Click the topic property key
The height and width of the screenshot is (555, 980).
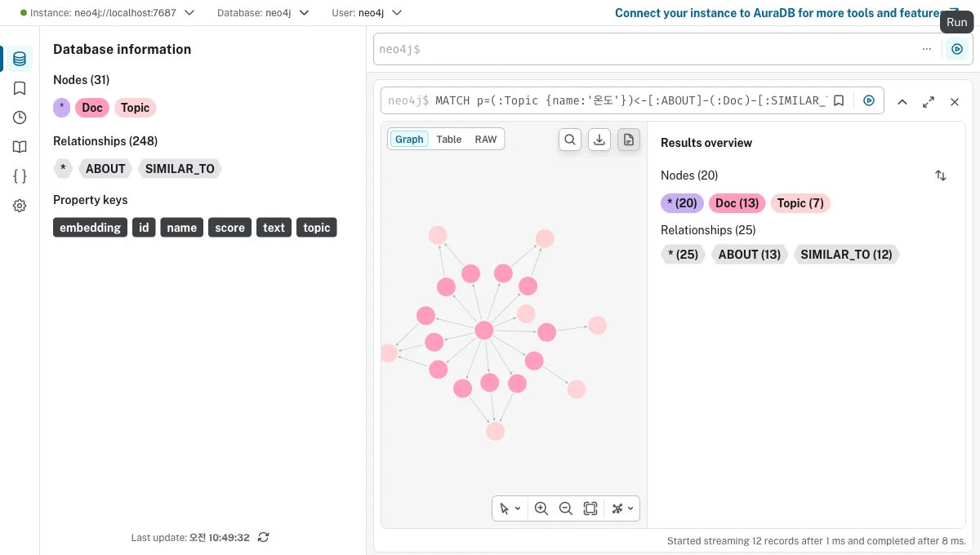[x=317, y=228]
